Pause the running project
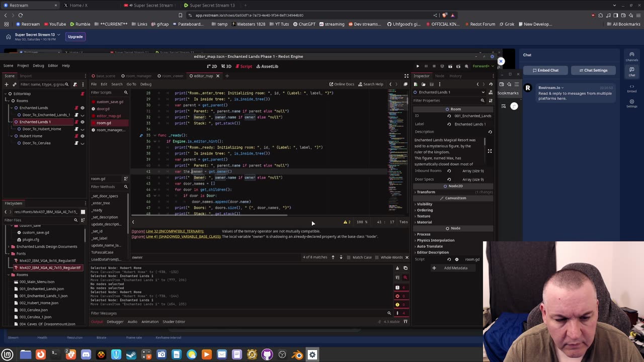The width and height of the screenshot is (644, 362). click(426, 66)
